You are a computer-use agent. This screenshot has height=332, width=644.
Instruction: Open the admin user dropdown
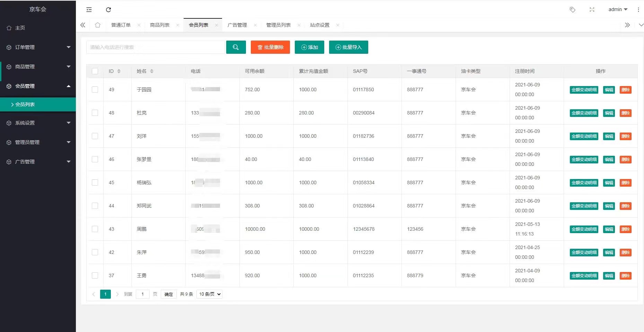click(618, 10)
